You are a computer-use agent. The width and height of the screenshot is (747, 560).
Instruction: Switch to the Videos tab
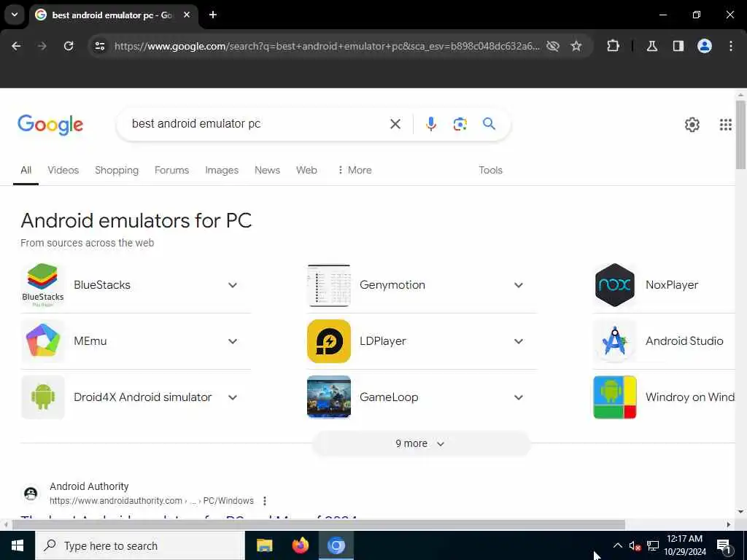tap(63, 170)
